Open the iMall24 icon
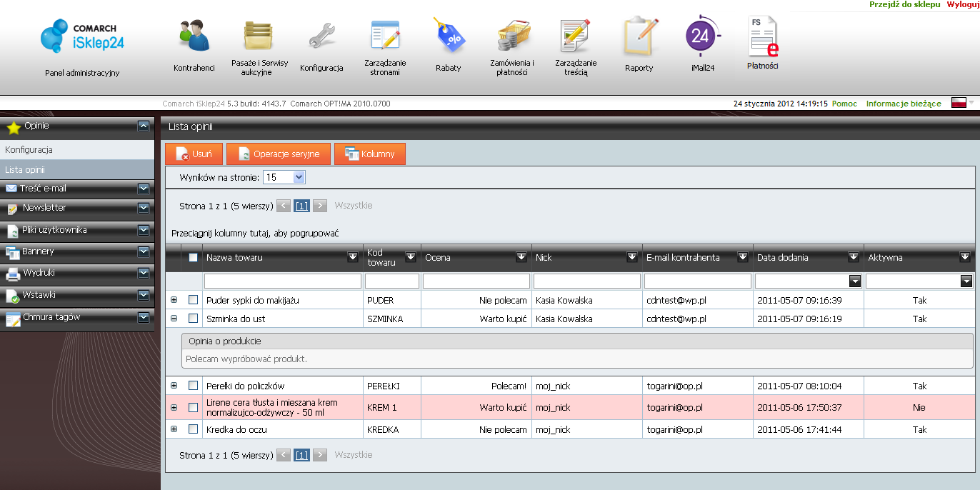 click(703, 36)
